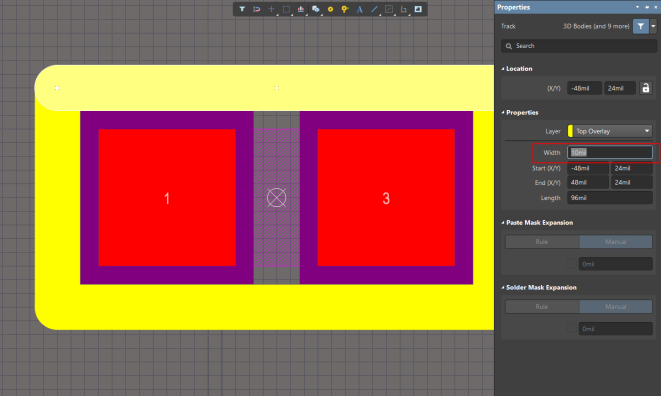Click the yellow Top Overlay color swatch
This screenshot has width=662, height=396.
tap(570, 131)
